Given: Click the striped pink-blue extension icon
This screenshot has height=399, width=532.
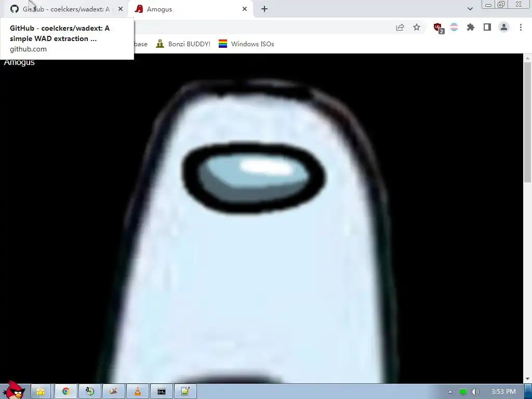Looking at the screenshot, I should coord(454,27).
